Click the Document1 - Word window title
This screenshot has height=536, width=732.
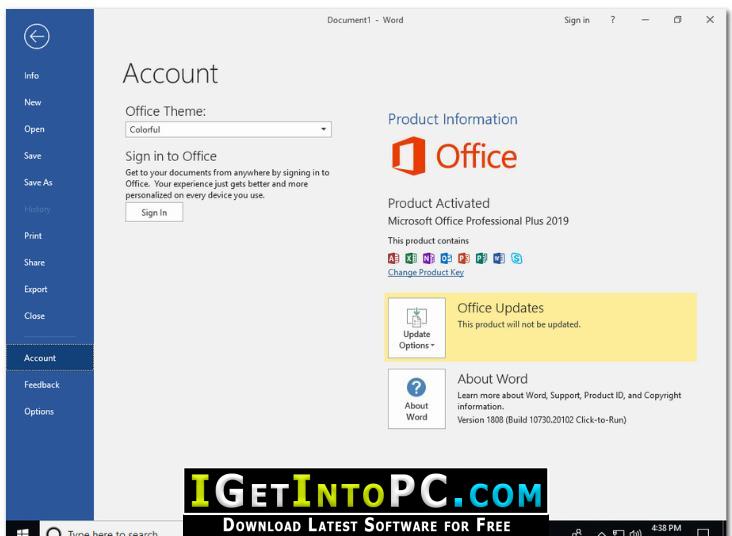[x=365, y=20]
